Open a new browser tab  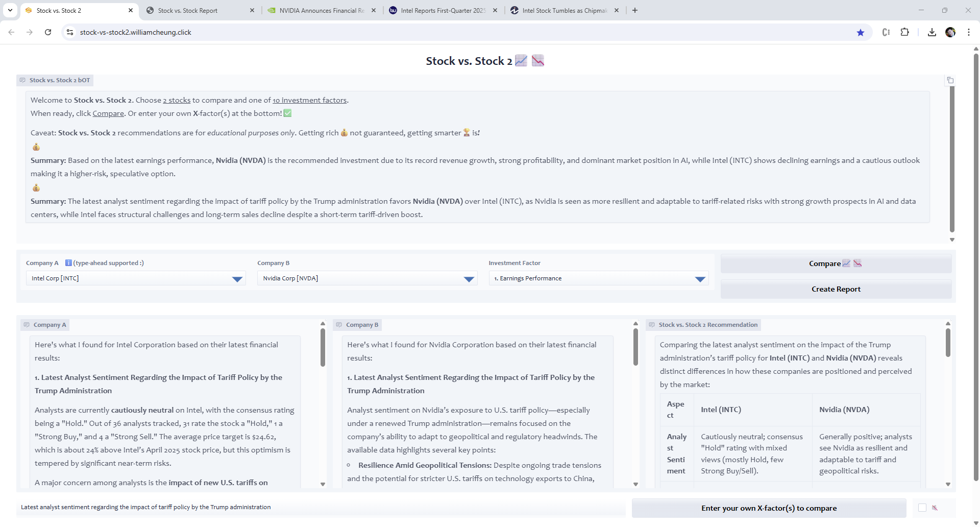(635, 10)
